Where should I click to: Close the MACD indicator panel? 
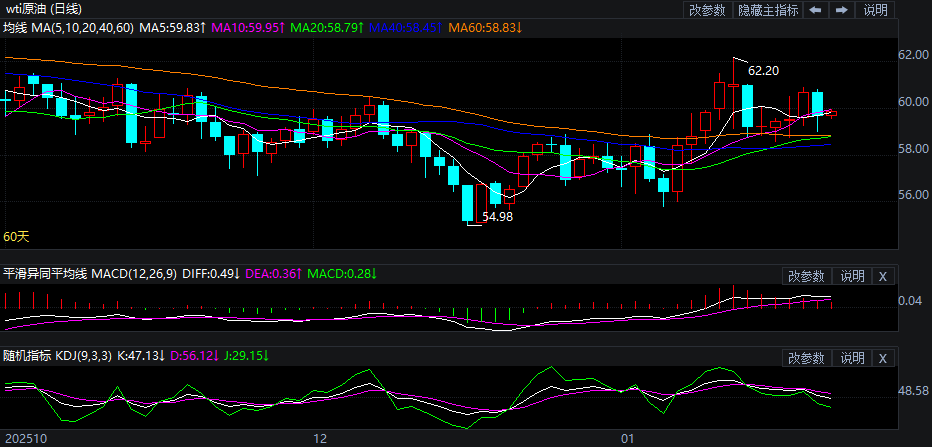click(883, 276)
